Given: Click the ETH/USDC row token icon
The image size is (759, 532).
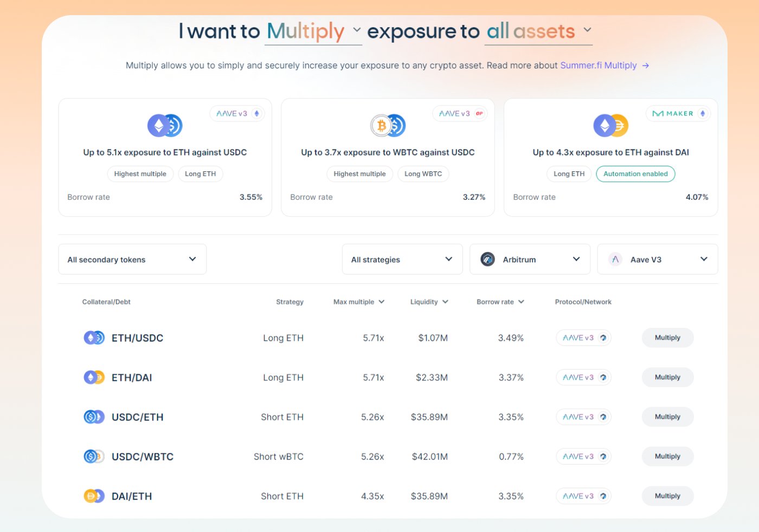Looking at the screenshot, I should [x=94, y=338].
